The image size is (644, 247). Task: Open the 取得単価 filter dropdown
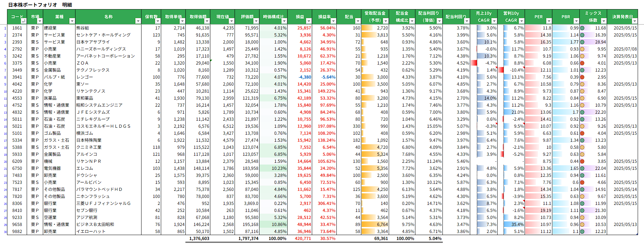click(x=182, y=21)
